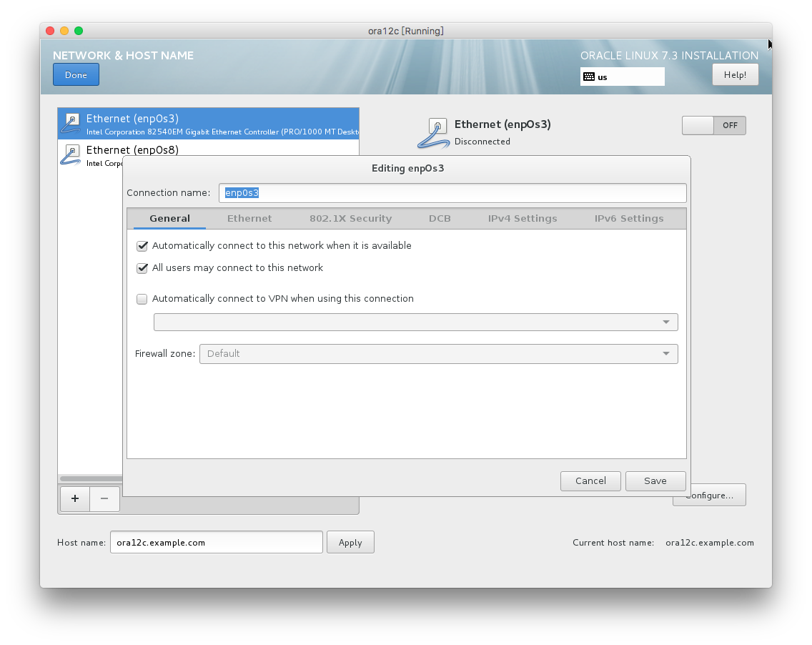Click the Connection name input field
The image size is (812, 645).
tap(452, 193)
